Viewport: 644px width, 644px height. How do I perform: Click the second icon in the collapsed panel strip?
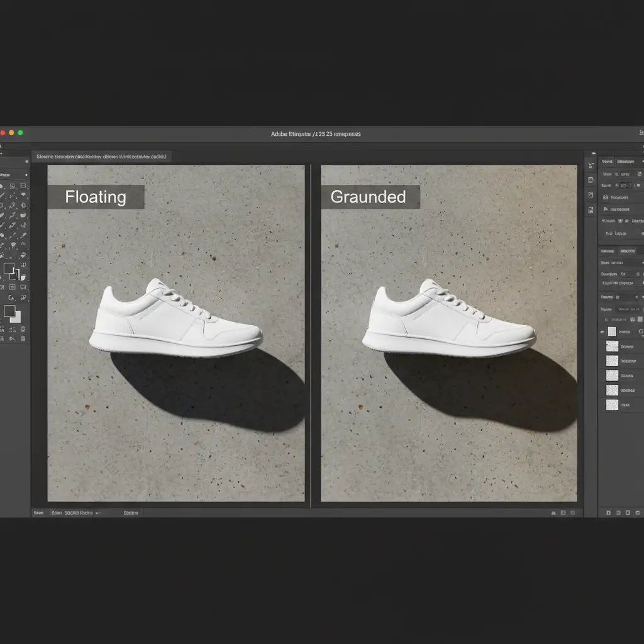[591, 180]
